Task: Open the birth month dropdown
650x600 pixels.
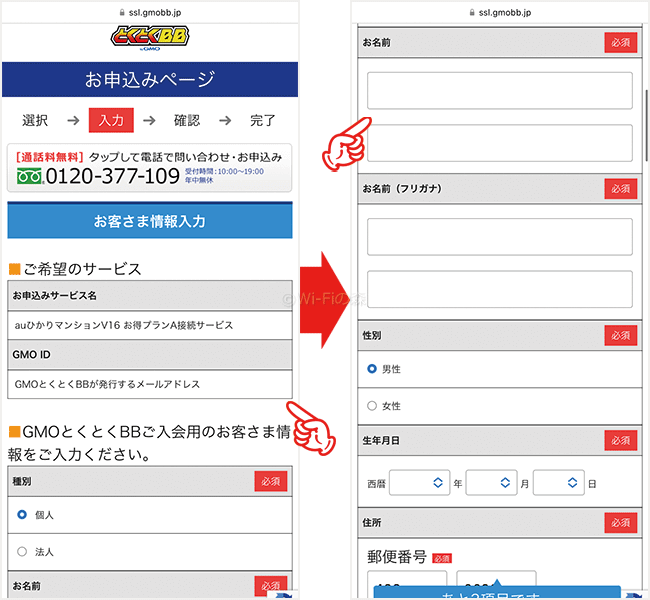Action: pos(492,483)
